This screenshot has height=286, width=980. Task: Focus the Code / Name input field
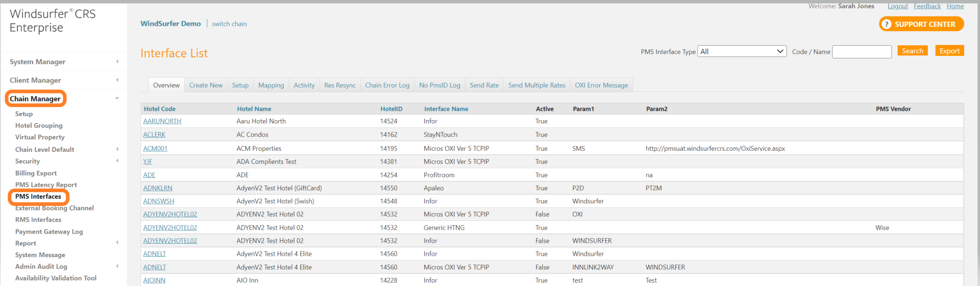pyautogui.click(x=862, y=52)
